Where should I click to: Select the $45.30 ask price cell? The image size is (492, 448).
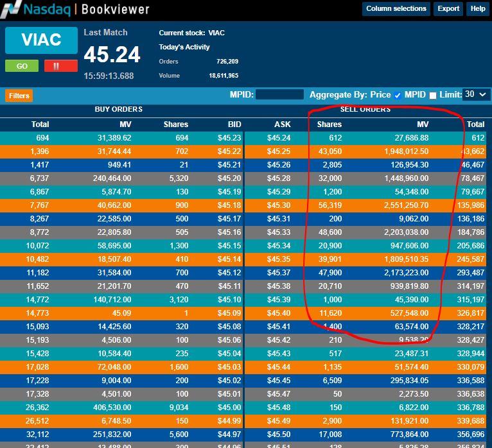click(x=279, y=205)
